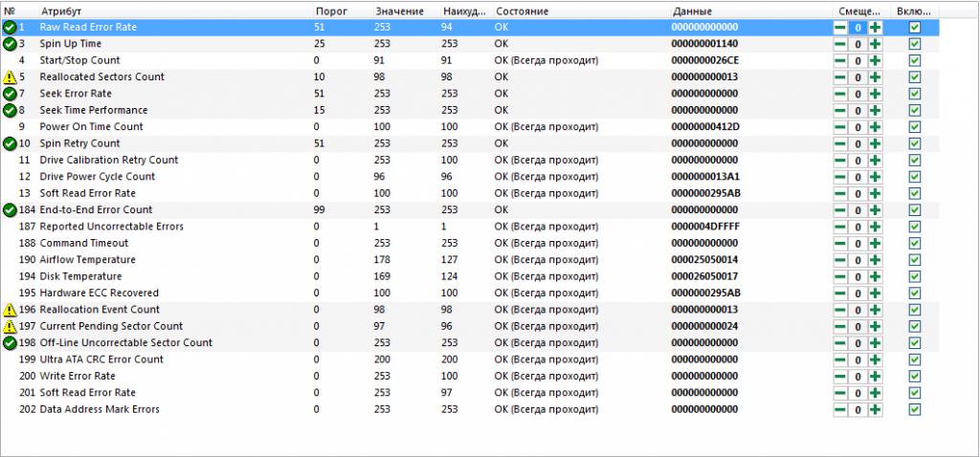Increase offset for Disk Temperature with plus icon
The height and width of the screenshot is (457, 980).
click(876, 276)
